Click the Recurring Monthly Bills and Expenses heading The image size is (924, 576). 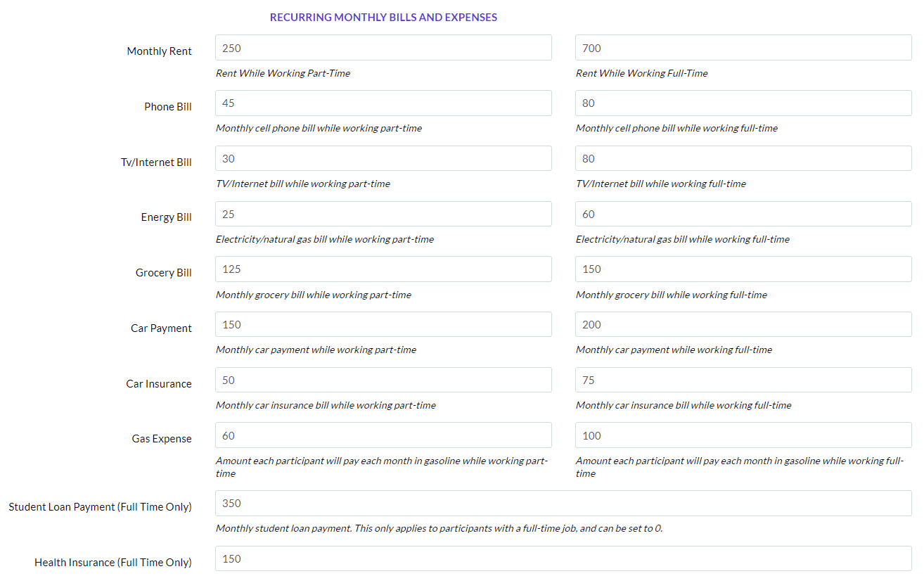pyautogui.click(x=383, y=18)
